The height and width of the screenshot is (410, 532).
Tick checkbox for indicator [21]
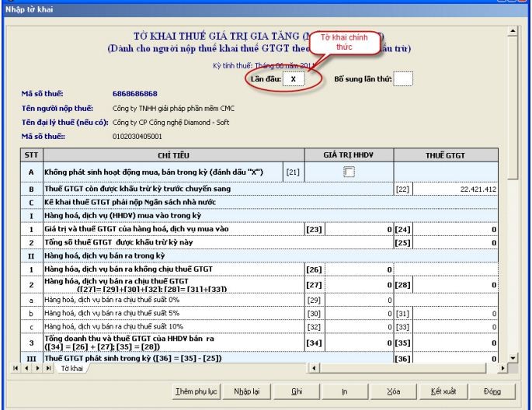(349, 172)
